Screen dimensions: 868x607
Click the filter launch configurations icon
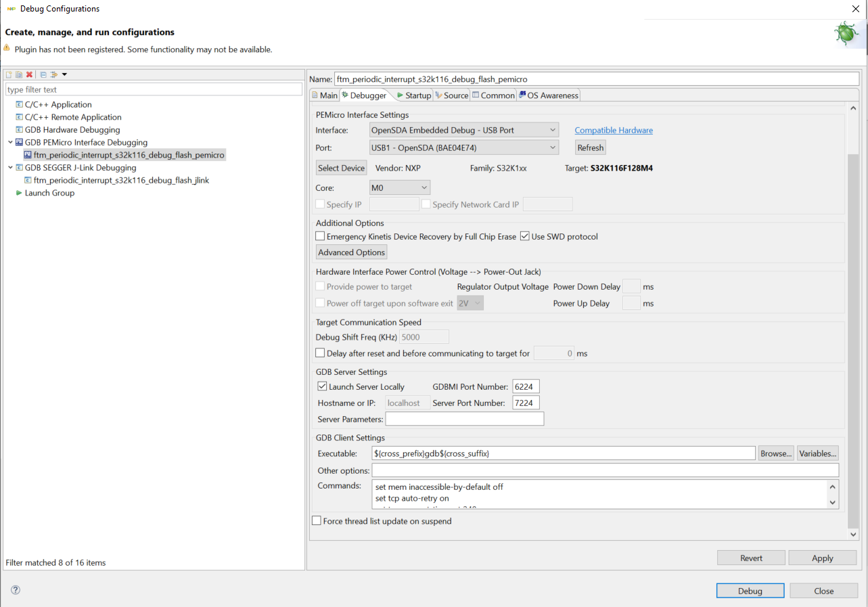coord(53,74)
